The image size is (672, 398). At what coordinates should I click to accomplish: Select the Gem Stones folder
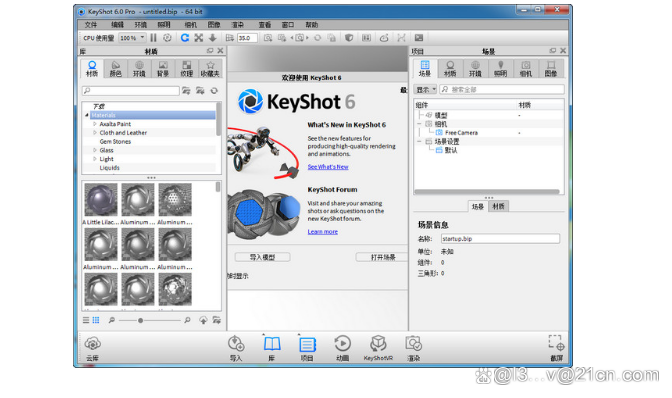[115, 141]
